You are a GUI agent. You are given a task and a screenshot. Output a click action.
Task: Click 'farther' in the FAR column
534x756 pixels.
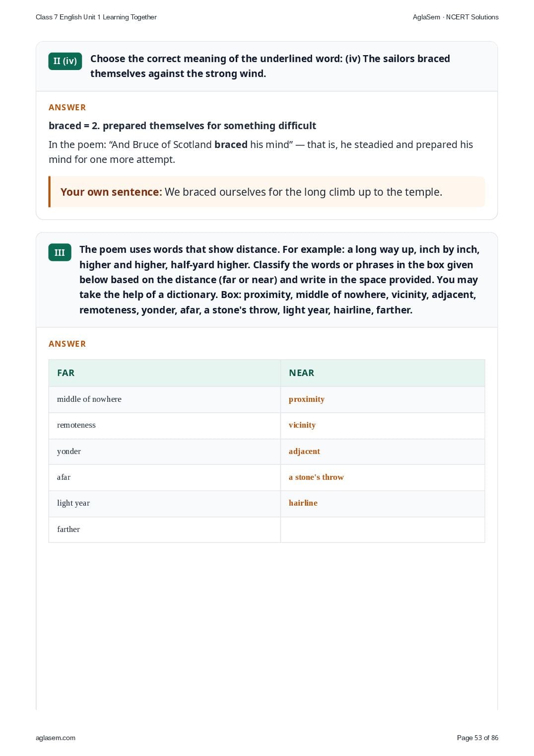[x=68, y=529]
